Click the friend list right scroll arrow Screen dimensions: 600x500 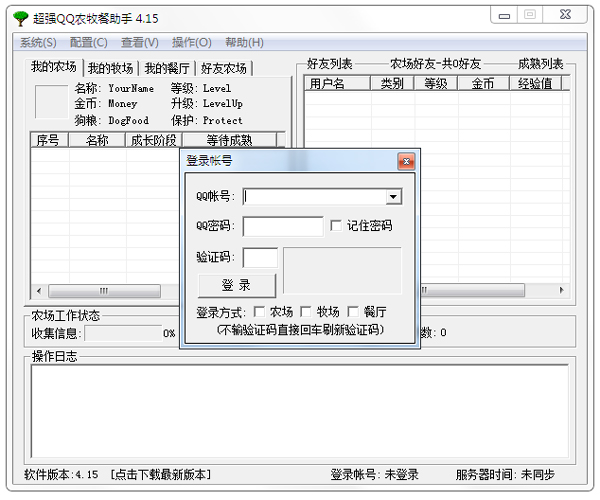(561, 290)
